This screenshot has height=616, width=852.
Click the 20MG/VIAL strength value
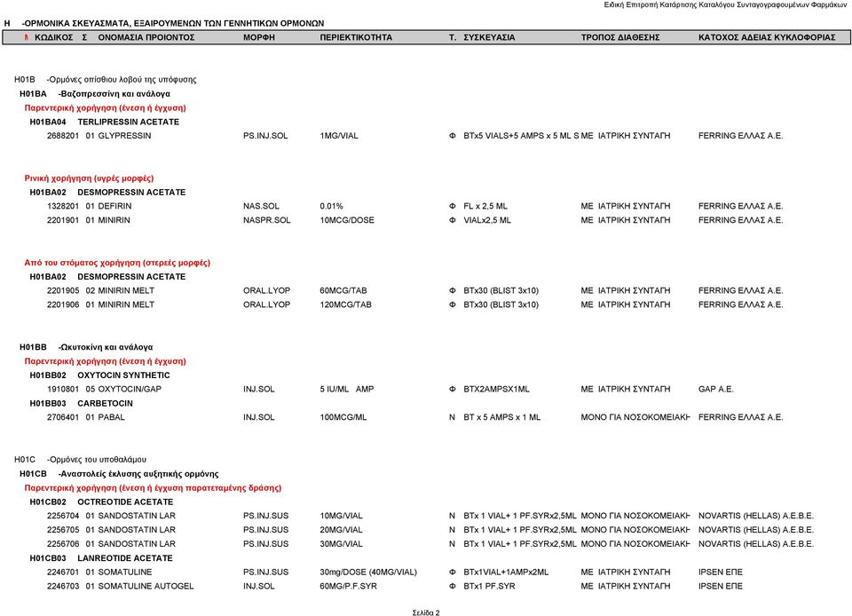(x=341, y=530)
